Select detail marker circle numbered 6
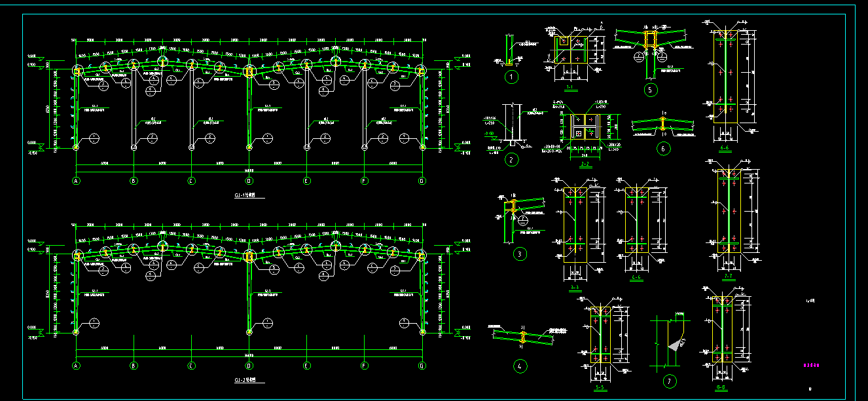868x401 pixels. click(x=662, y=149)
